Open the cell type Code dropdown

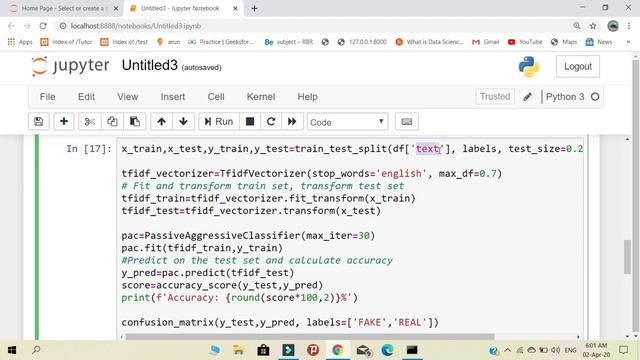pyautogui.click(x=347, y=122)
